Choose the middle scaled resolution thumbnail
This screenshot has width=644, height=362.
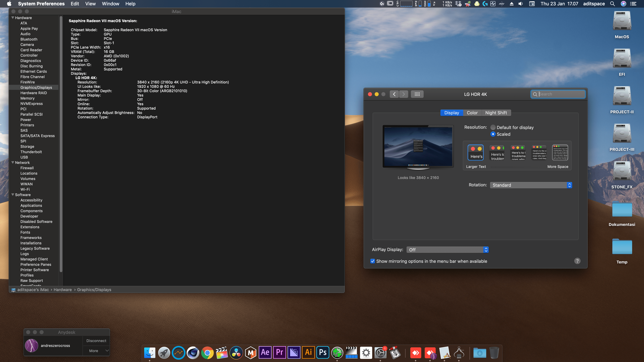[518, 152]
